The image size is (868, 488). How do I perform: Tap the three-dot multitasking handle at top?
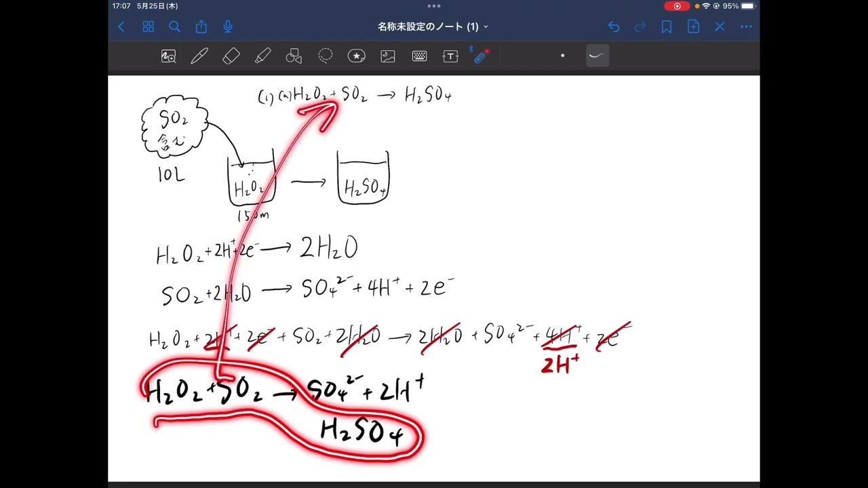[x=434, y=6]
